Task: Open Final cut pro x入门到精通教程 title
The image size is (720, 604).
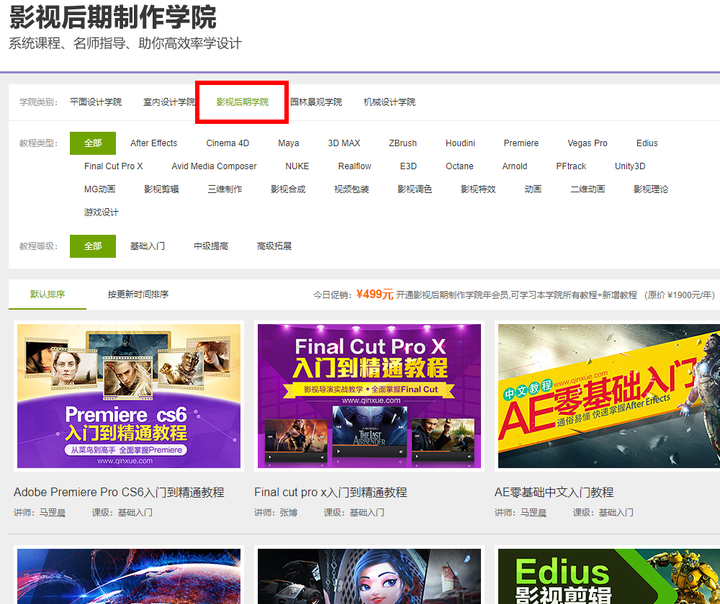Action: (331, 492)
